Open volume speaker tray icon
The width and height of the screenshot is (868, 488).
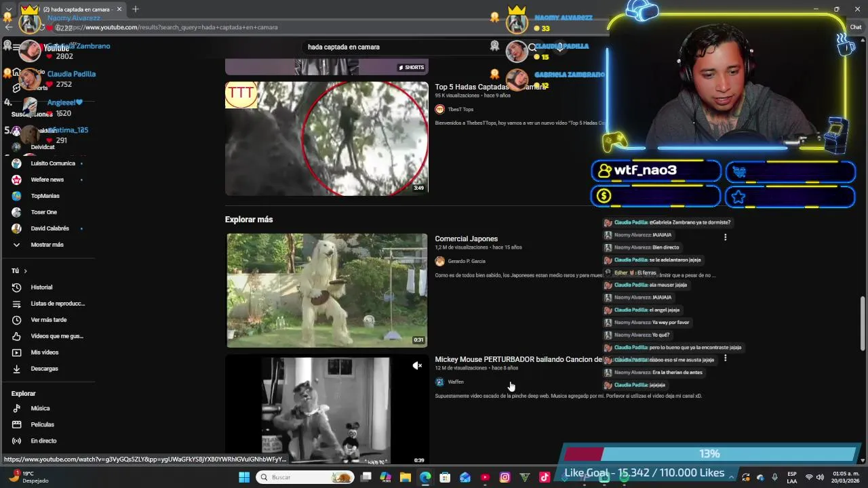pos(820,477)
